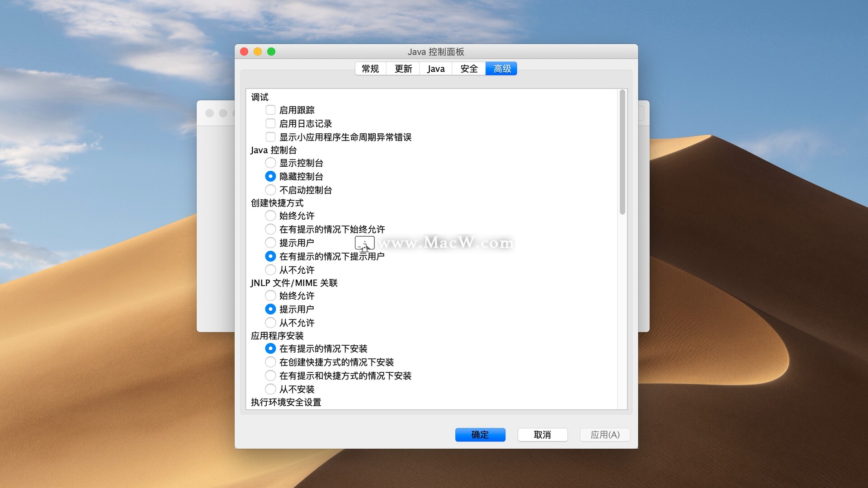Choose 在创建快捷方式的情况下安装 option
The width and height of the screenshot is (868, 488).
click(270, 362)
